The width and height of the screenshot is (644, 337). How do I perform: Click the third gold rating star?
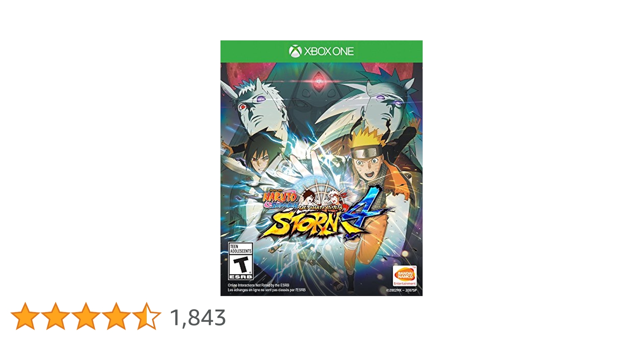86,316
